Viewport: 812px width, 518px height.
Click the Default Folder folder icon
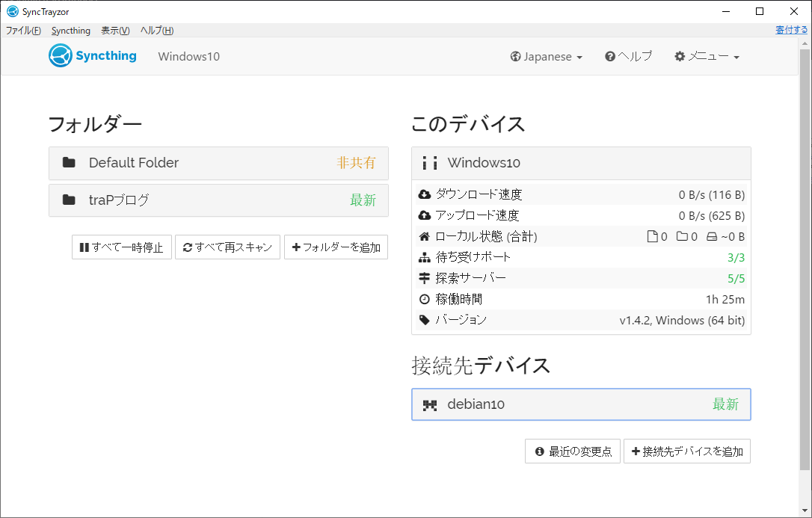pos(69,162)
